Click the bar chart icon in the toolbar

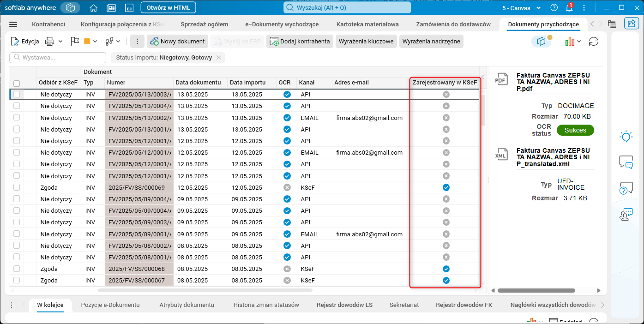(570, 42)
